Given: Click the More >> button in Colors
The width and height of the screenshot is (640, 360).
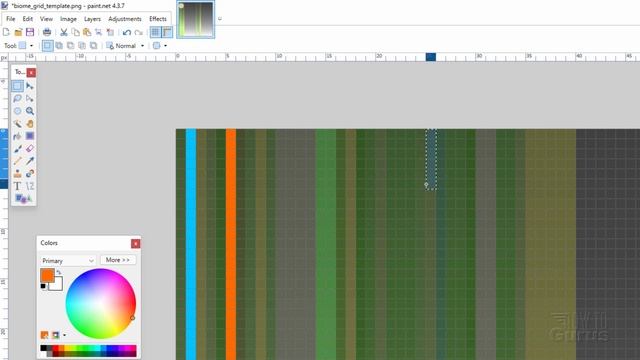Looking at the screenshot, I should [x=118, y=260].
